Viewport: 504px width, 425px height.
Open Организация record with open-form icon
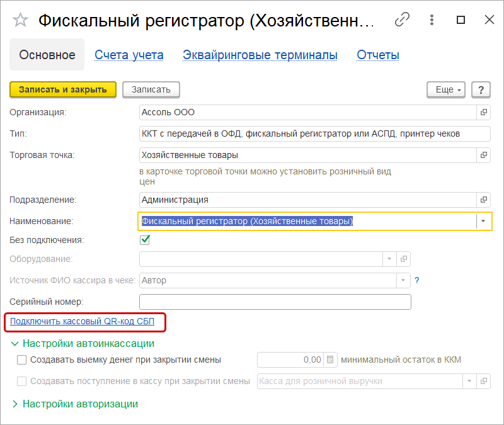point(483,113)
